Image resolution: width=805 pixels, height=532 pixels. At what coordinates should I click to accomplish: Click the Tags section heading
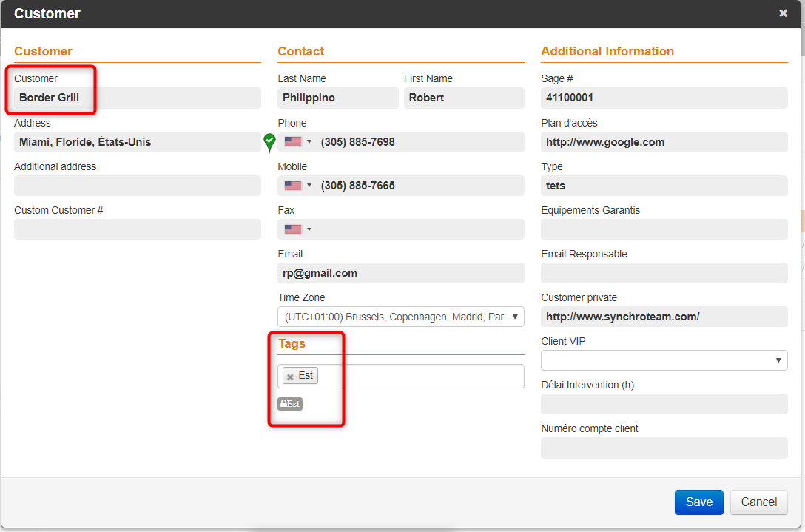292,343
